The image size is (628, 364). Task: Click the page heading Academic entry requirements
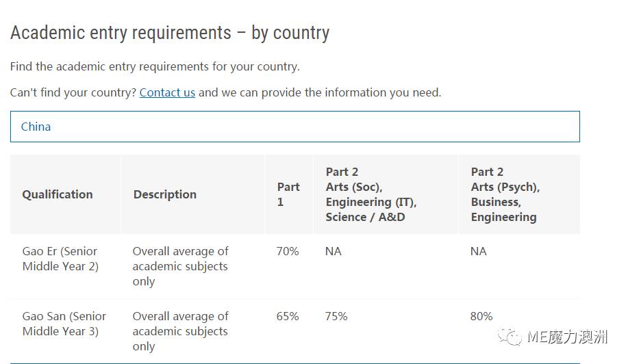click(170, 33)
